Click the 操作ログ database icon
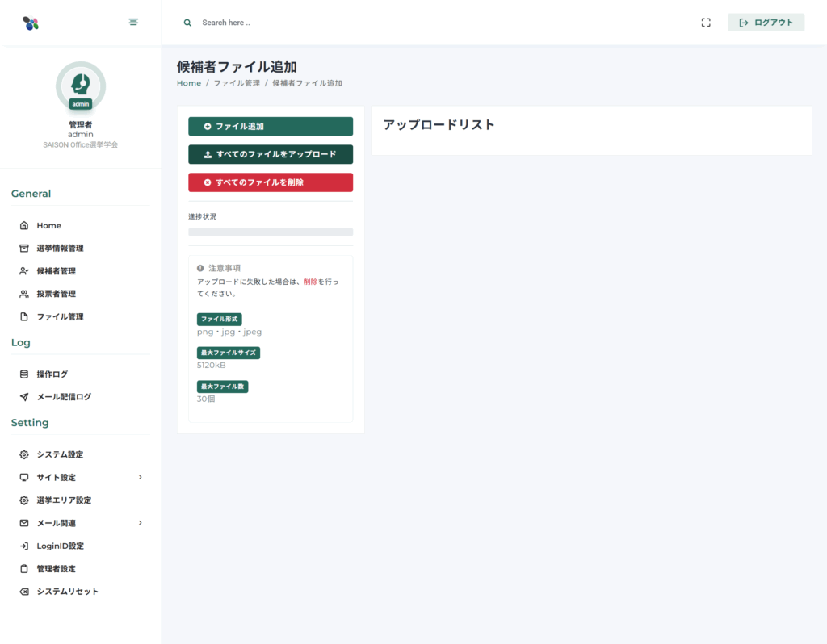Viewport: 827px width, 644px height. point(24,374)
